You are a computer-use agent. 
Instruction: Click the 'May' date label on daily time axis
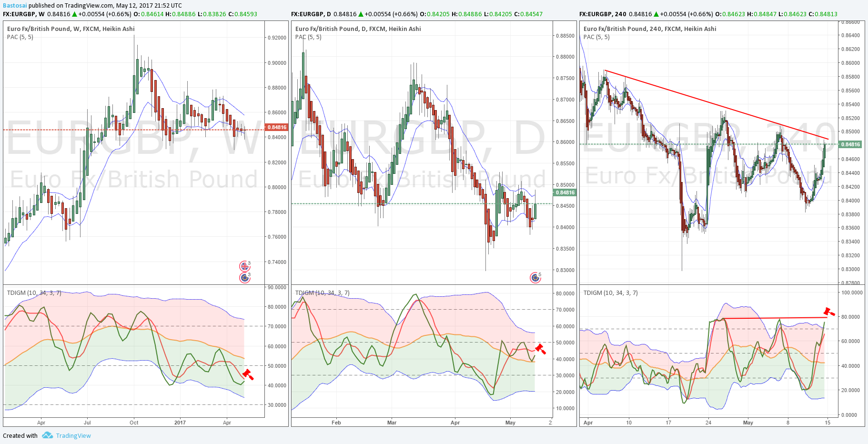(510, 423)
